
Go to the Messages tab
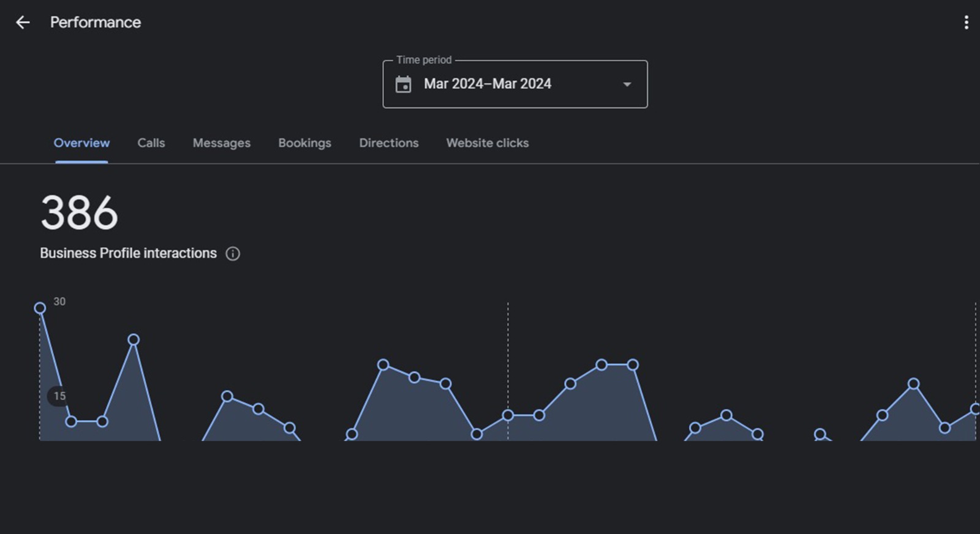(x=221, y=143)
